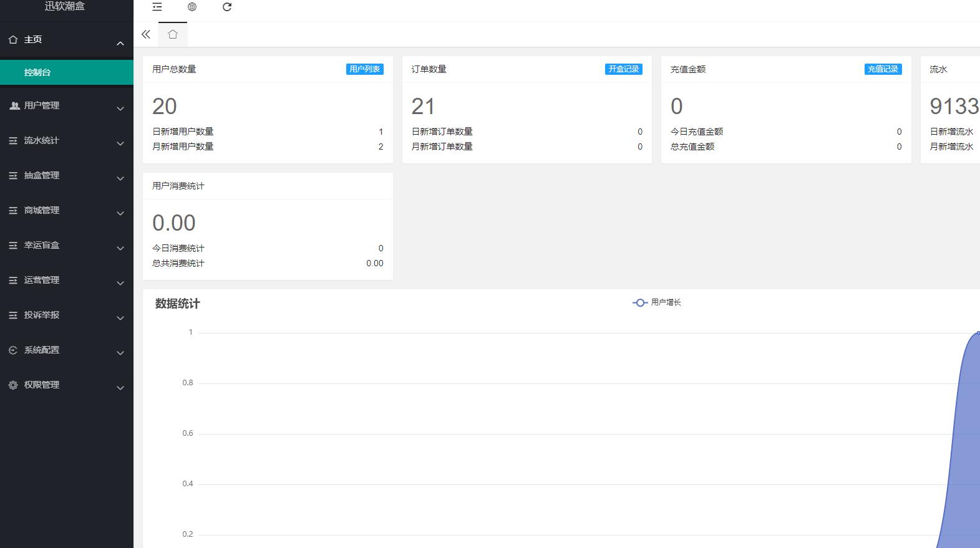The height and width of the screenshot is (548, 980).
Task: Open the home tab icon
Action: (173, 34)
